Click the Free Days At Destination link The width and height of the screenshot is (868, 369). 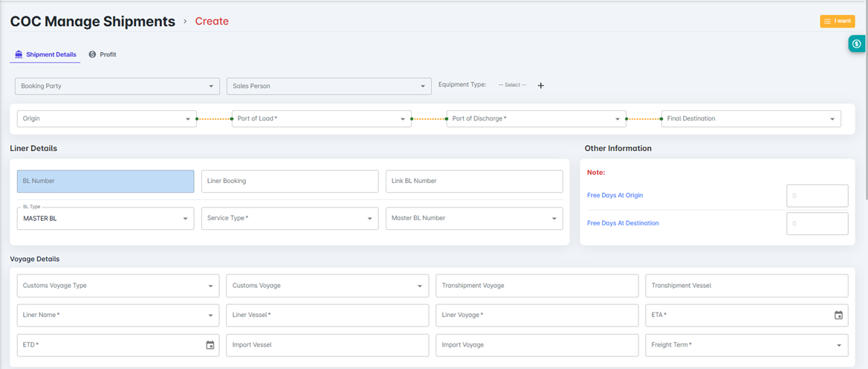[x=623, y=223]
